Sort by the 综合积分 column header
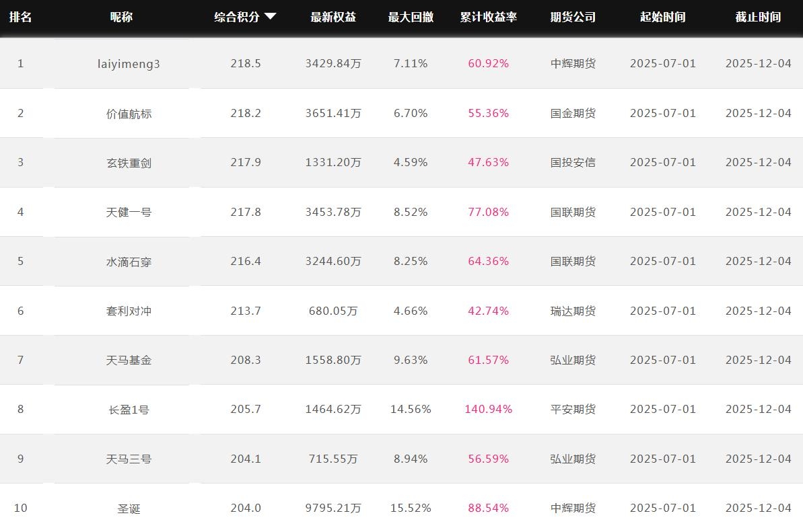The height and width of the screenshot is (532, 803). (237, 17)
